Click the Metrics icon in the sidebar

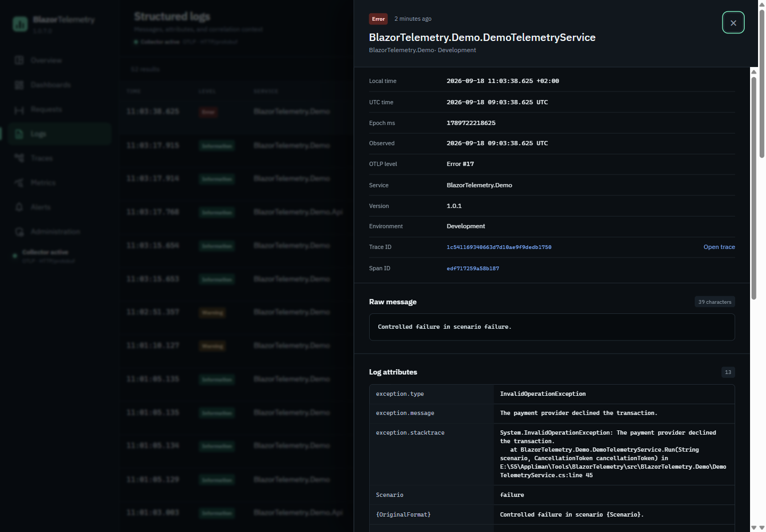pos(20,183)
